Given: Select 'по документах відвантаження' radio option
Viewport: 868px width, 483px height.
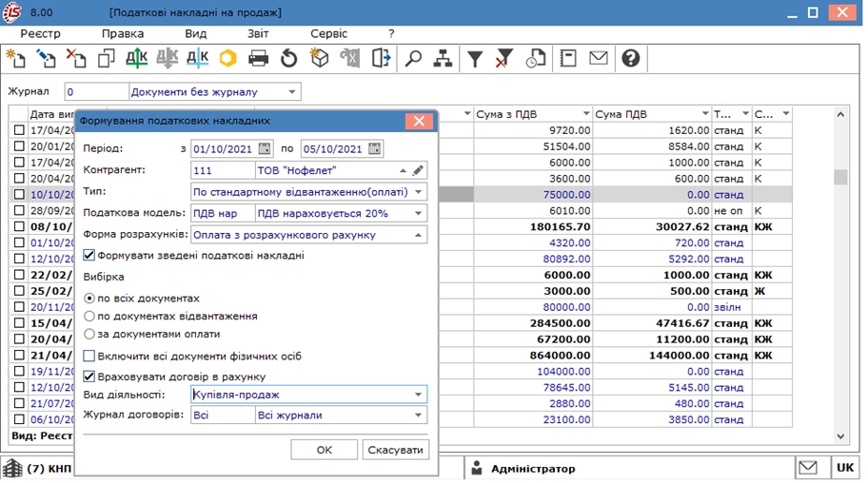Looking at the screenshot, I should tap(89, 316).
